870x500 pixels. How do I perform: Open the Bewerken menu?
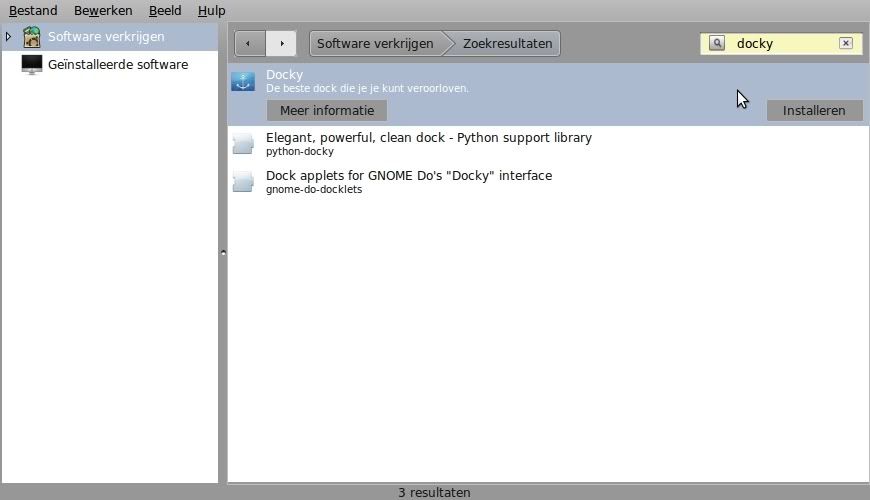[103, 11]
